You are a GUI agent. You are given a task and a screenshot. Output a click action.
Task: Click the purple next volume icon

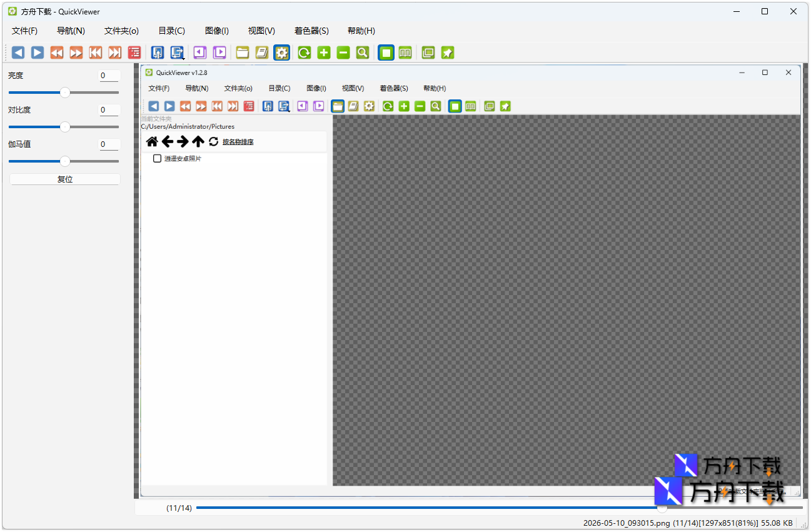point(219,53)
